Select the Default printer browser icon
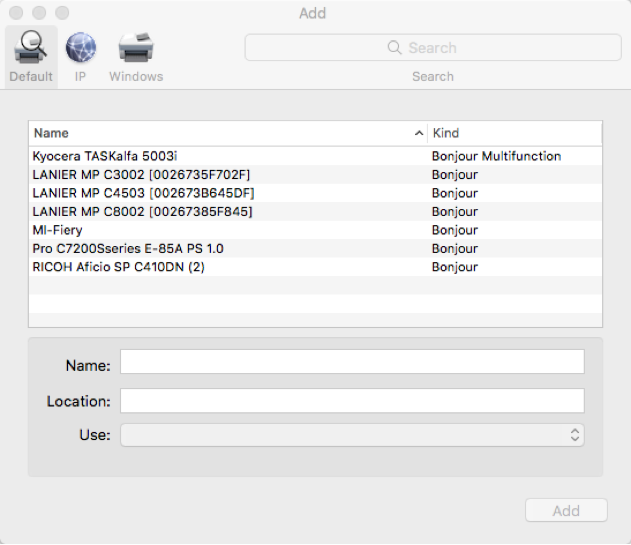 tap(31, 56)
